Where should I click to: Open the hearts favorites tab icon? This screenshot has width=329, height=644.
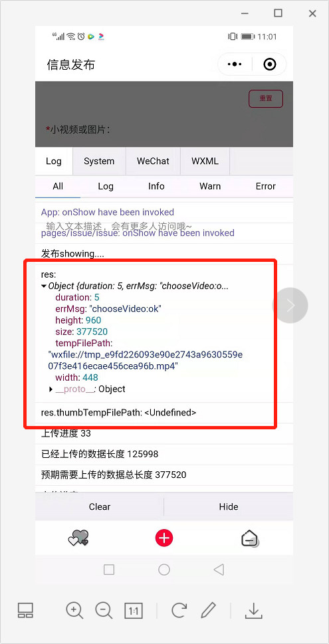(x=78, y=538)
